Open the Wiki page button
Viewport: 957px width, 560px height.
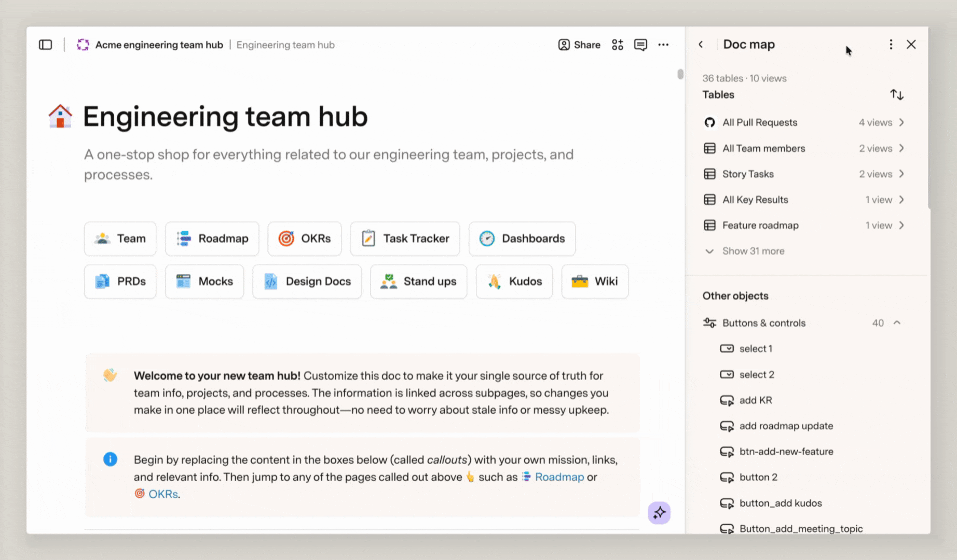(x=595, y=282)
